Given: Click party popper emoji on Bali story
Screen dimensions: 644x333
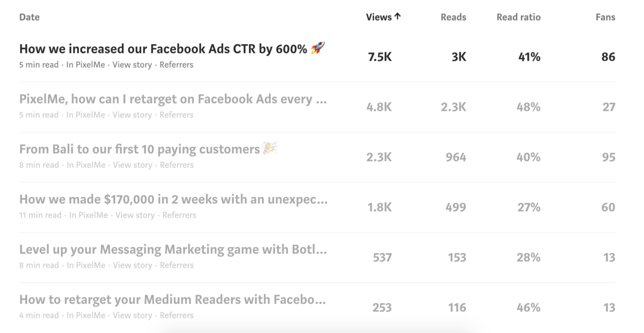Looking at the screenshot, I should tap(270, 148).
